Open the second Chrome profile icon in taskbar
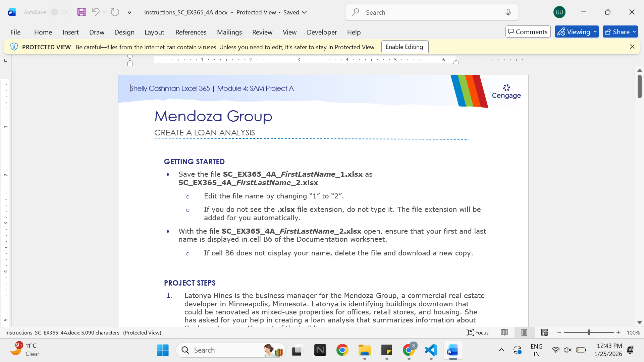644x362 pixels. (409, 350)
